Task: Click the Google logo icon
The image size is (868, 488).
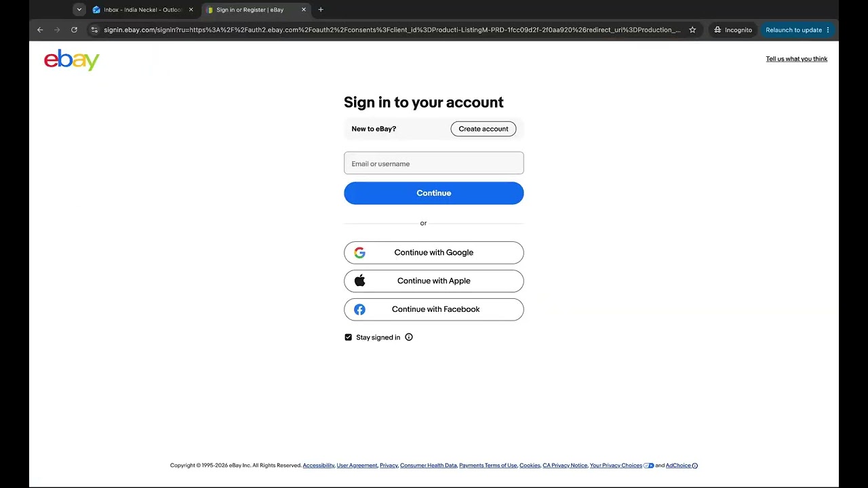Action: click(x=359, y=253)
